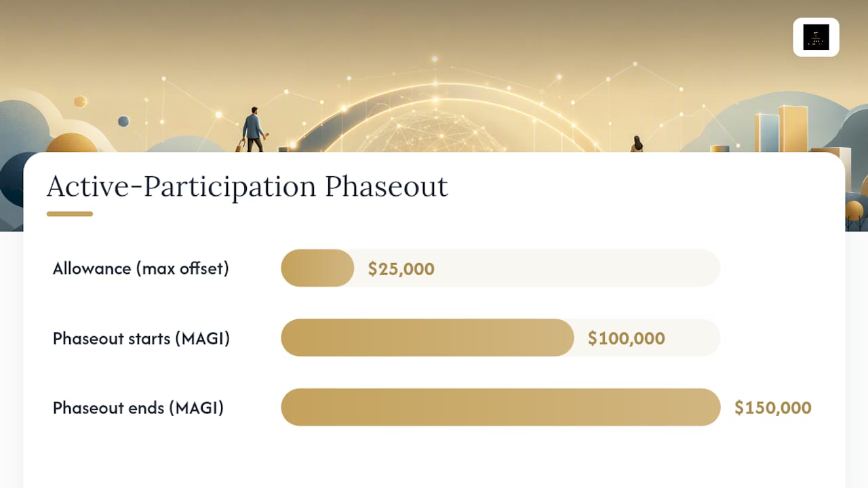Click the $100,000 value text
This screenshot has height=488, width=868.
coord(626,338)
